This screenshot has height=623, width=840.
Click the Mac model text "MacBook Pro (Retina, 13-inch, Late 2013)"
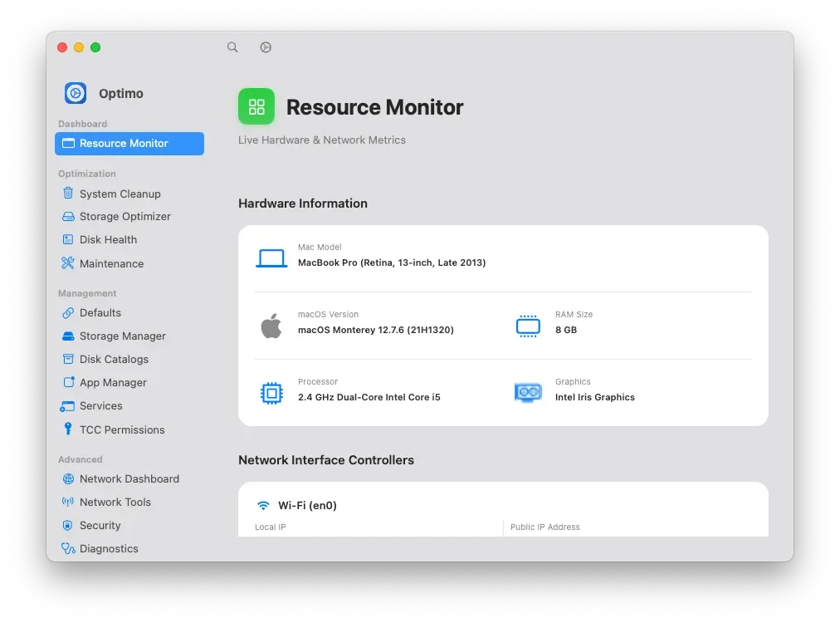click(392, 262)
